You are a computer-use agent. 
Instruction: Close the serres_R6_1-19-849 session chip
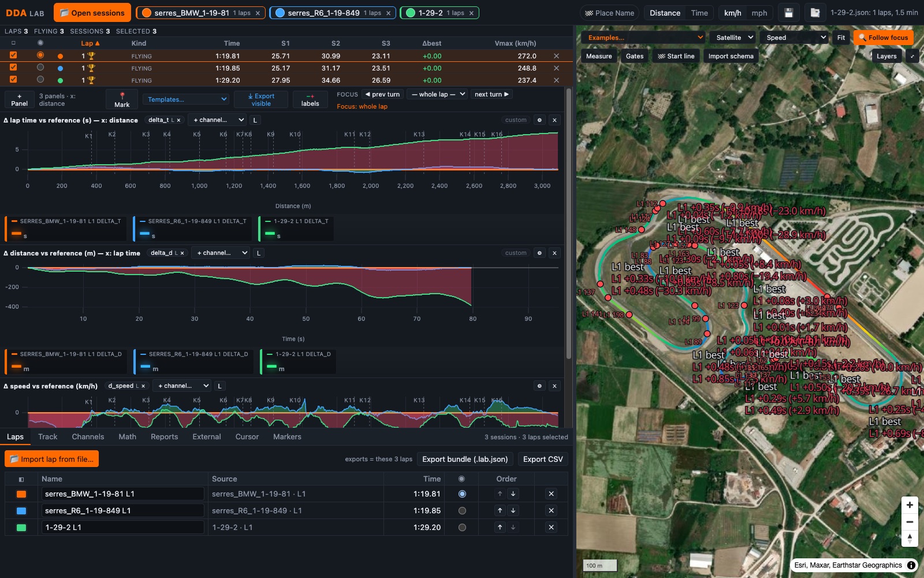(388, 13)
